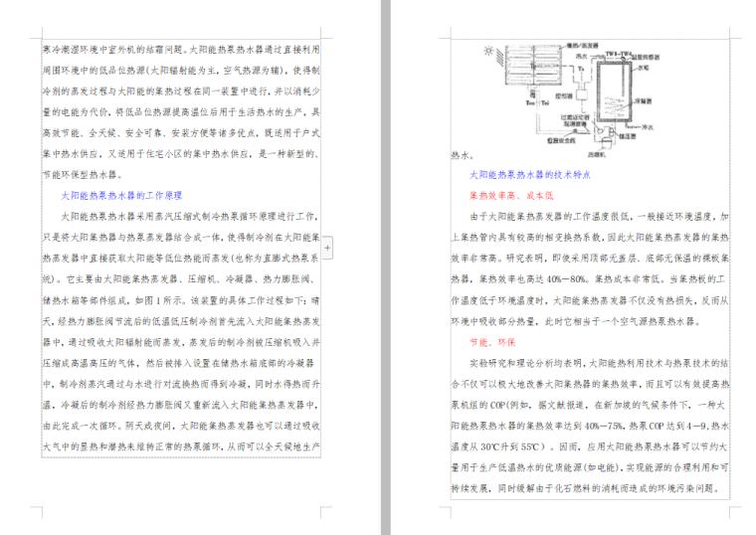
Task: Click the blue heading 太阳能热泵热水器的工作原理
Action: (121, 196)
